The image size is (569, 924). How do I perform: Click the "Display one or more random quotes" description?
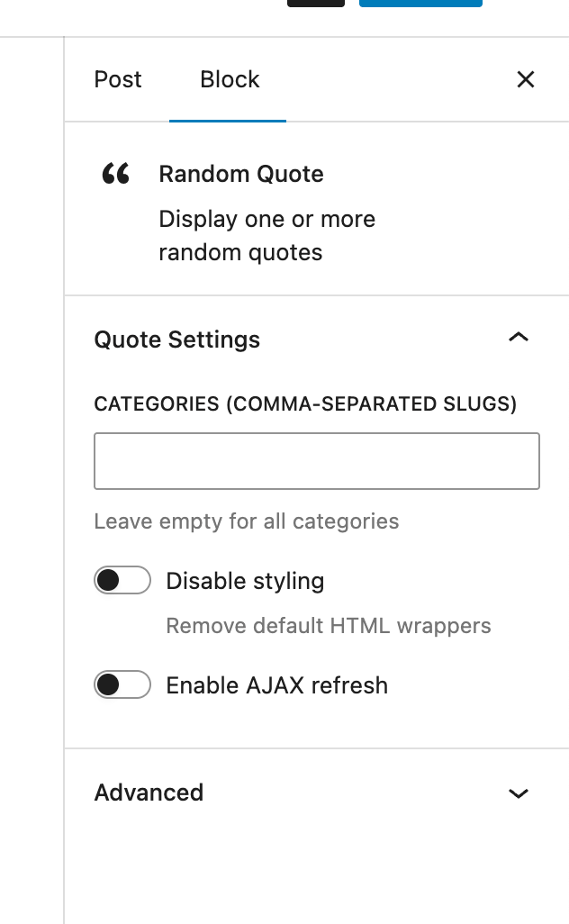tap(266, 236)
